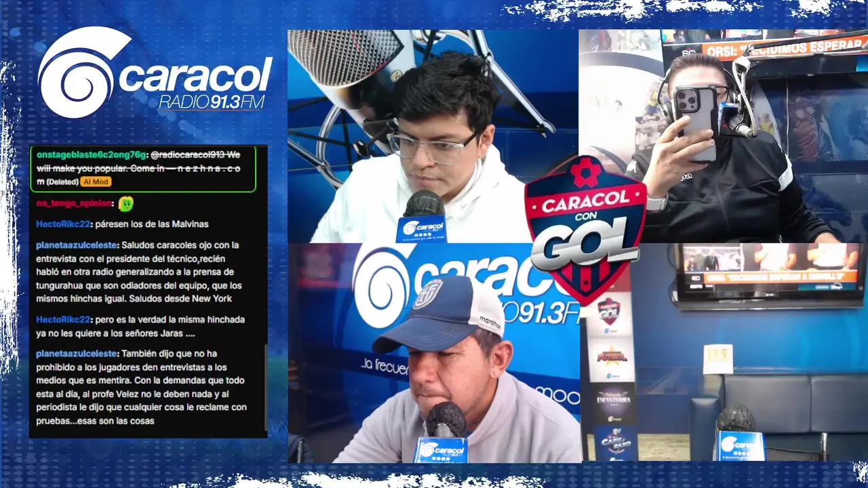Image resolution: width=868 pixels, height=488 pixels.
Task: Click the bottom-right empty studio video feed
Action: pyautogui.click(x=724, y=352)
